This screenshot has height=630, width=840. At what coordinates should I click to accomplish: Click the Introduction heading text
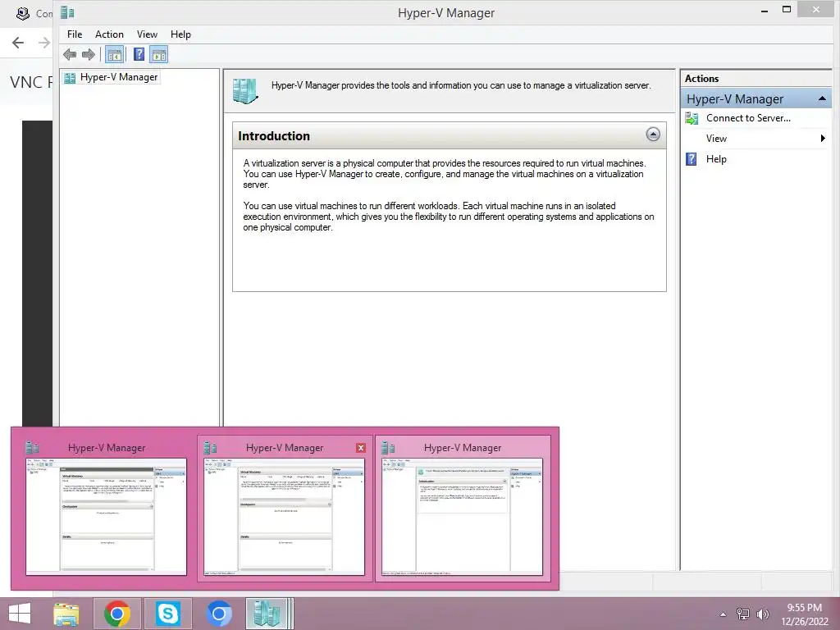tap(274, 136)
